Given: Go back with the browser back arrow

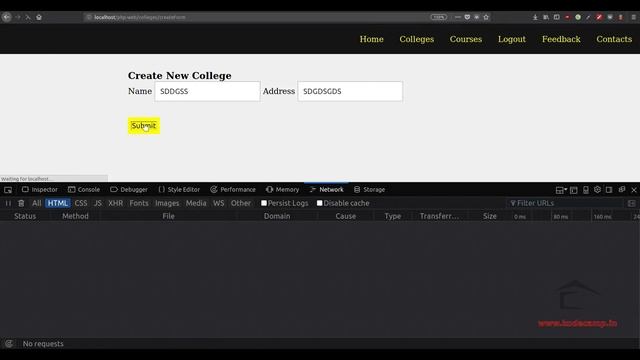Looking at the screenshot, I should (7, 17).
